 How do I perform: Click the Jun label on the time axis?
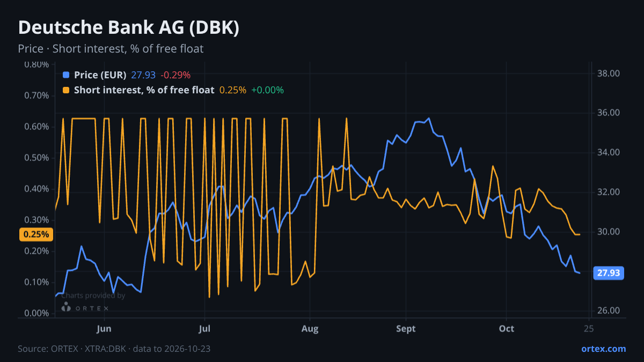(105, 328)
